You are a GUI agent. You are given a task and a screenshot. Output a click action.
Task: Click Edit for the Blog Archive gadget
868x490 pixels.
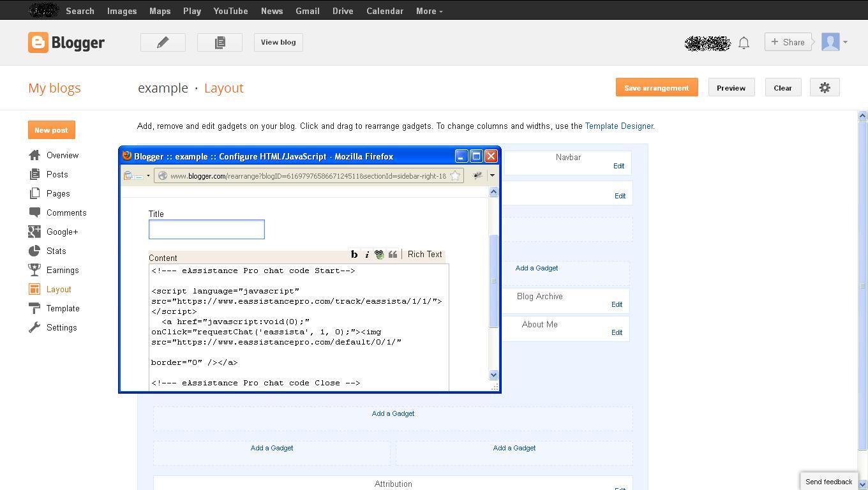click(x=617, y=304)
